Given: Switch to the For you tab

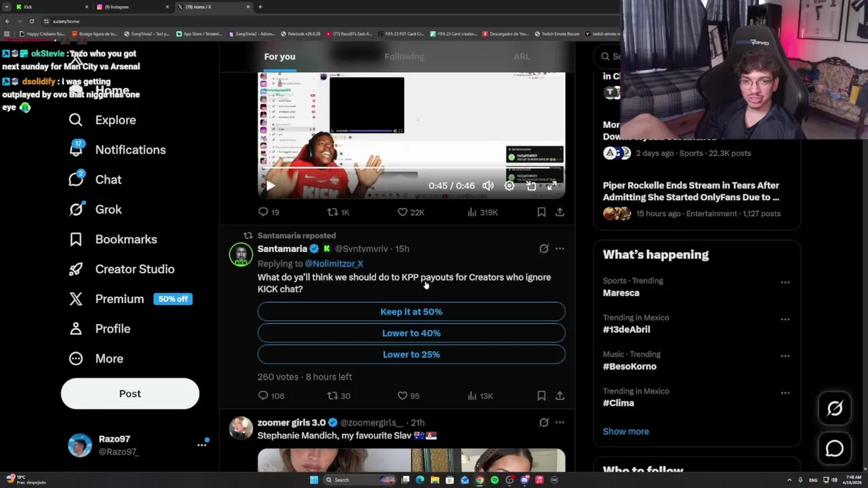Looking at the screenshot, I should 279,57.
